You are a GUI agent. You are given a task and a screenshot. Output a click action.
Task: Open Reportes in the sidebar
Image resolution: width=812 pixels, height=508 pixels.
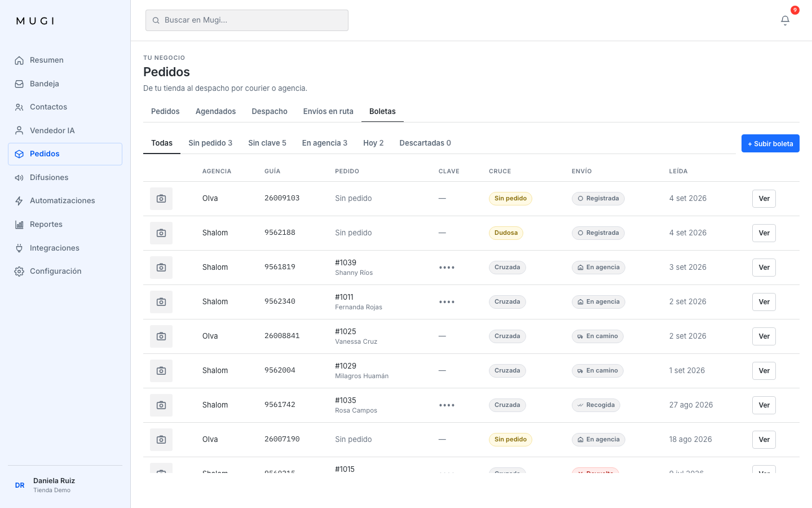click(65, 225)
